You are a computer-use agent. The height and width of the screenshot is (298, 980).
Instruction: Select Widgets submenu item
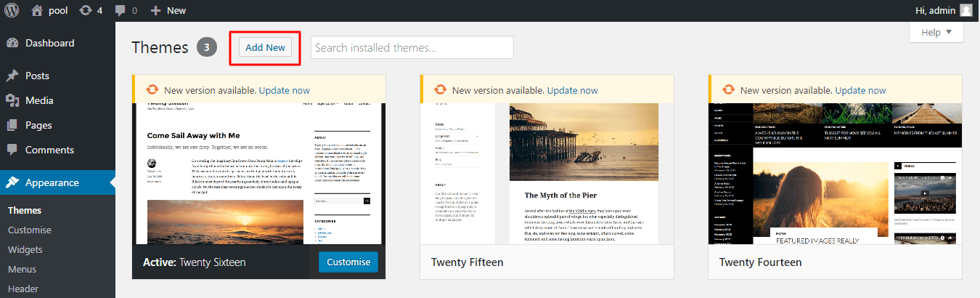pos(25,249)
